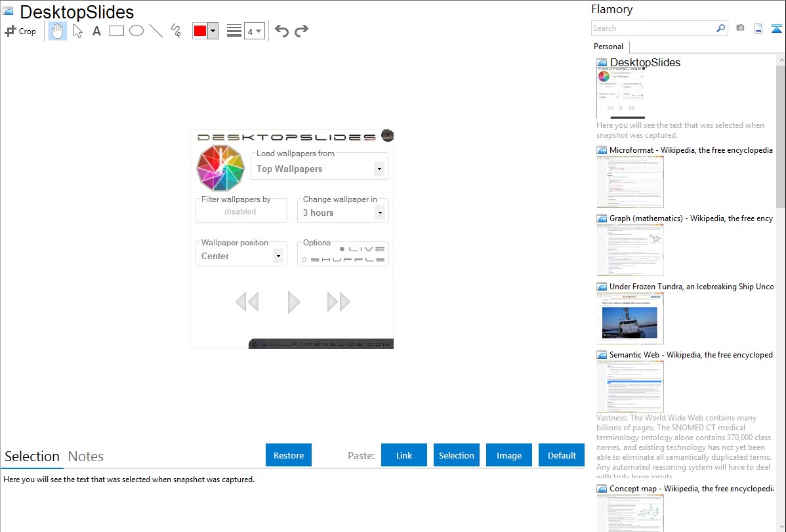This screenshot has width=786, height=532.
Task: Click the previous wallpaper rewind button
Action: click(x=247, y=302)
